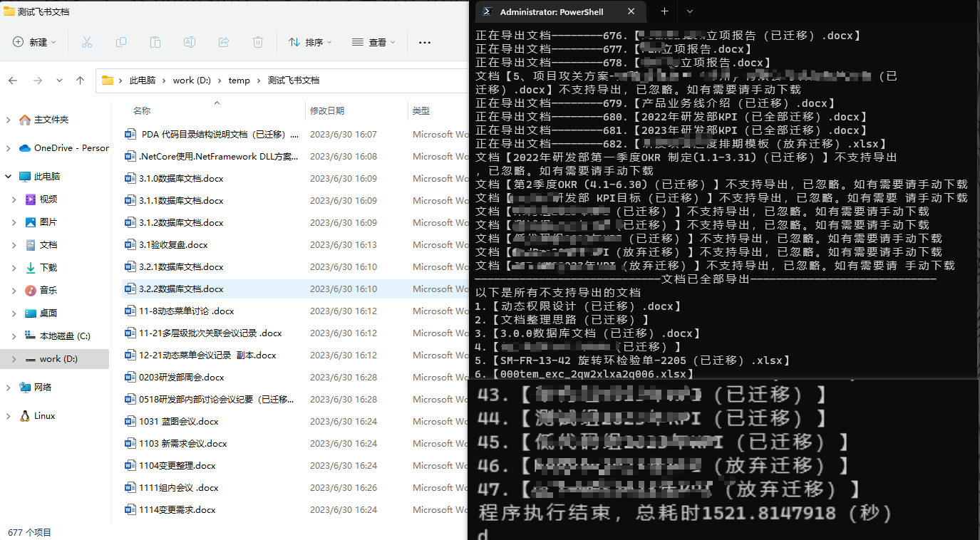Open the See more '...' toolbar menu

coord(424,43)
